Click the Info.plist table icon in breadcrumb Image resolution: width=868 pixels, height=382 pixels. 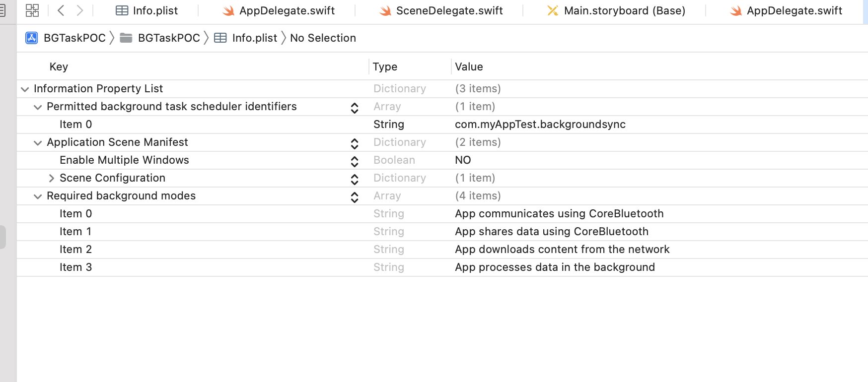[x=220, y=38]
